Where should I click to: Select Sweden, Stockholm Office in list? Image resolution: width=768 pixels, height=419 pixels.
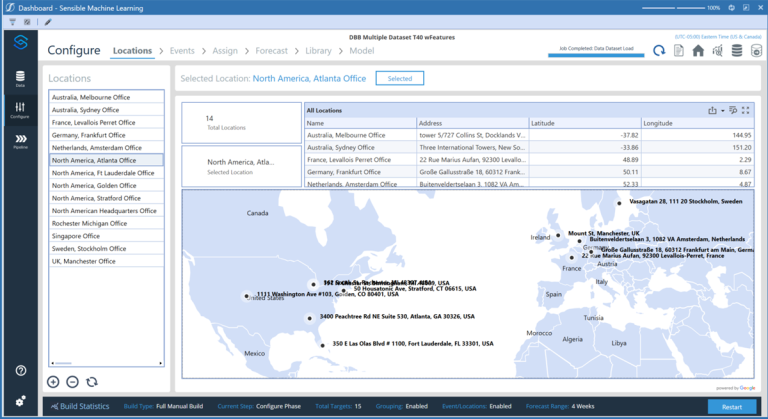(x=106, y=248)
